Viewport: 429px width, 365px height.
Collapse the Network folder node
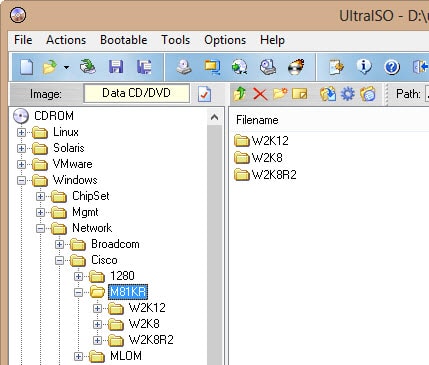coord(40,228)
